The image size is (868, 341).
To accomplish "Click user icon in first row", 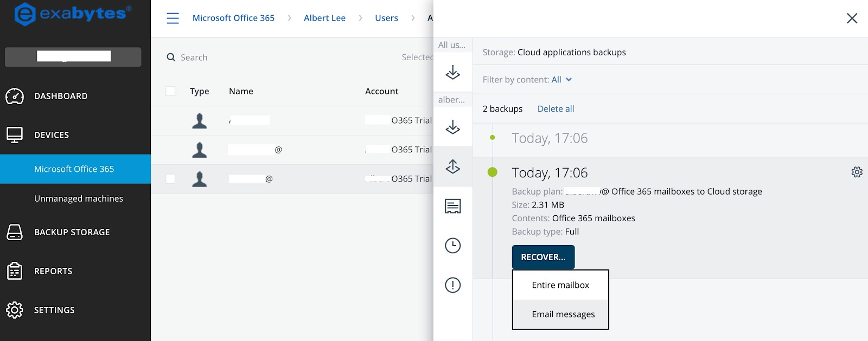I will coord(200,120).
